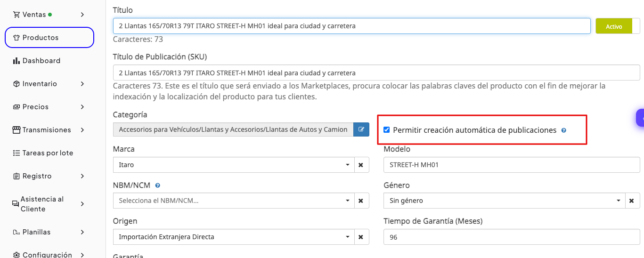Click the Categoría read-only path field
Viewport: 644px width, 258px height.
(x=233, y=129)
